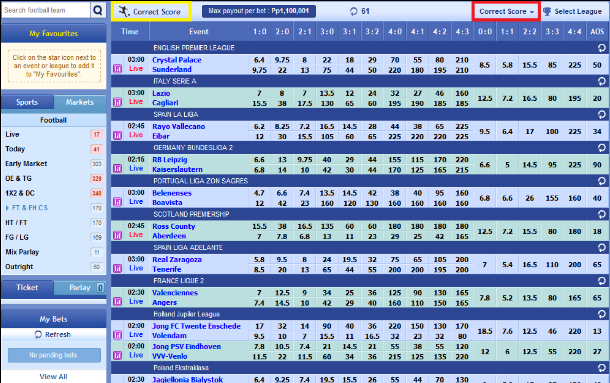Screen dimensions: 610x383
Task: Pick Crystal Palace 1:0 odds 6.4
Action: pyautogui.click(x=259, y=60)
